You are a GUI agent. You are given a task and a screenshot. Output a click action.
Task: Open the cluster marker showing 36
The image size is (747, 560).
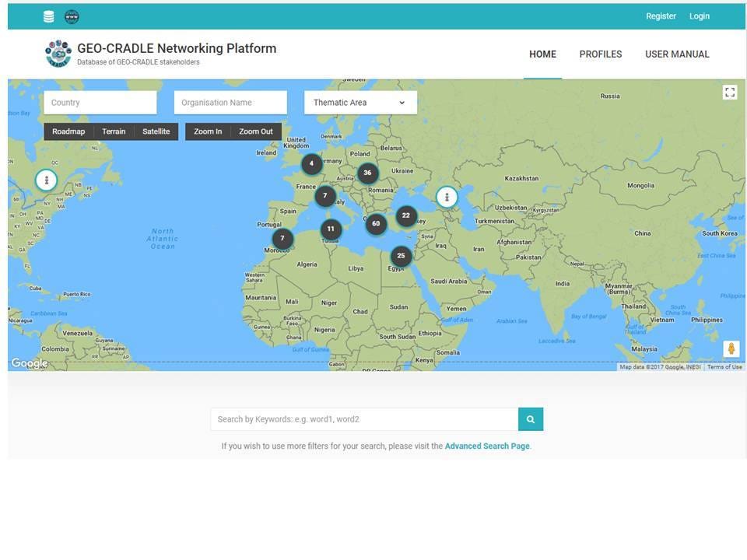(367, 173)
